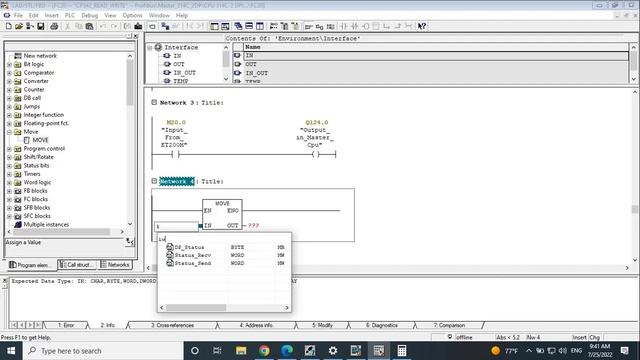This screenshot has height=360, width=640.
Task: Click the IN interface row icon
Action: 237,55
